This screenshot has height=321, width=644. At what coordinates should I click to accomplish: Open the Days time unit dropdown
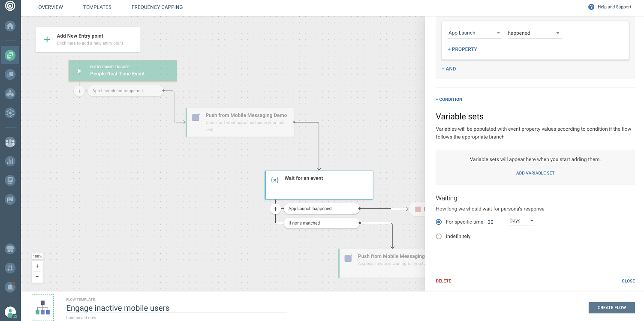pos(521,221)
